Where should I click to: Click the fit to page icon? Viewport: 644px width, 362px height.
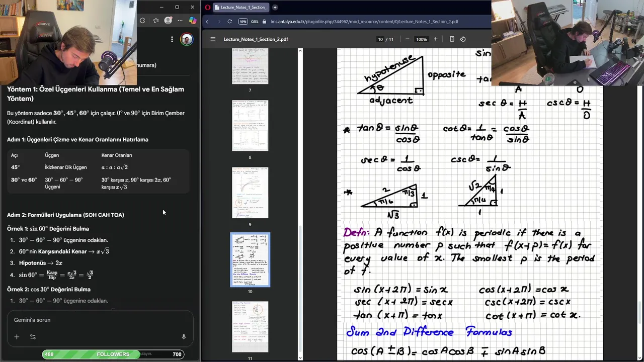452,39
